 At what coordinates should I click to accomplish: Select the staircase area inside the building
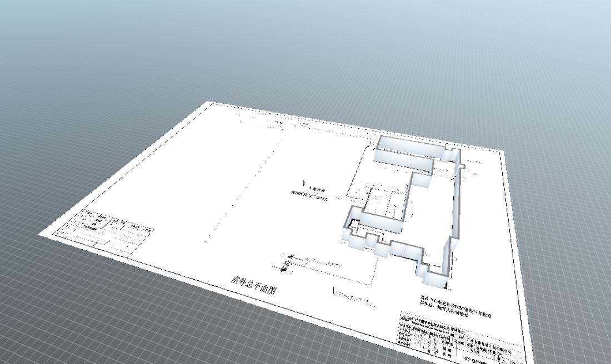pos(384,204)
